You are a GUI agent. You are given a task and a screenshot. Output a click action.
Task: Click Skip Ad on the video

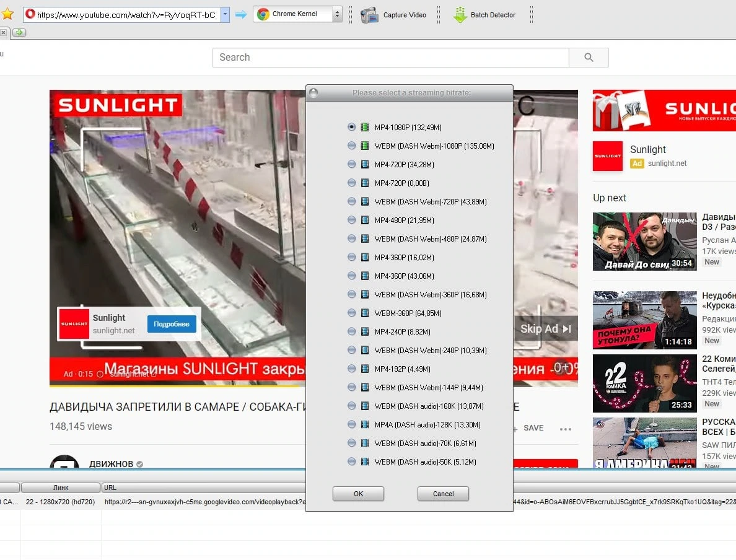(545, 328)
